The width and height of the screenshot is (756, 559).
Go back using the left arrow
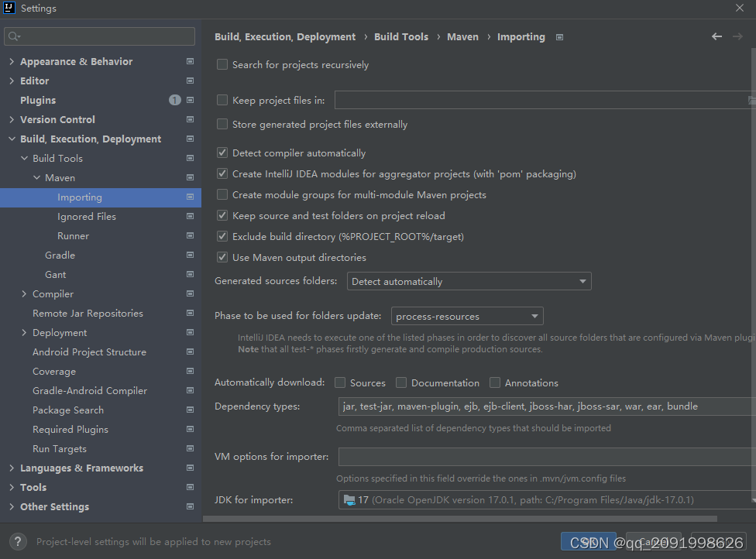[x=717, y=36]
